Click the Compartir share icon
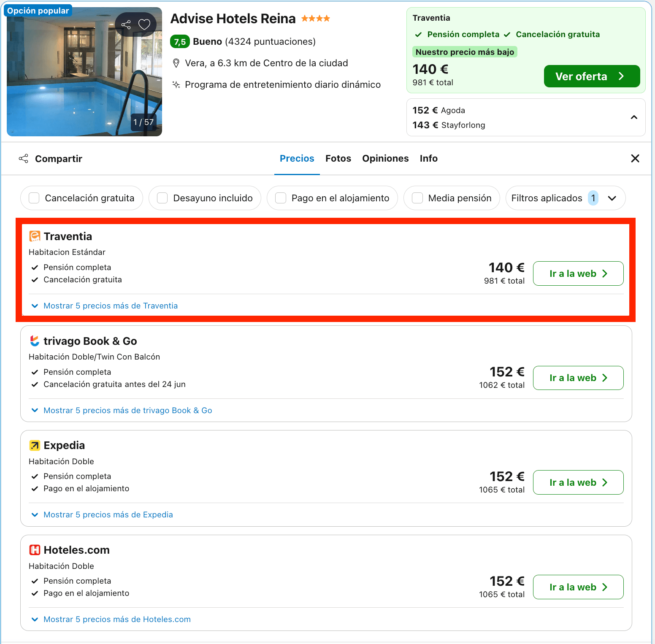 coord(23,159)
